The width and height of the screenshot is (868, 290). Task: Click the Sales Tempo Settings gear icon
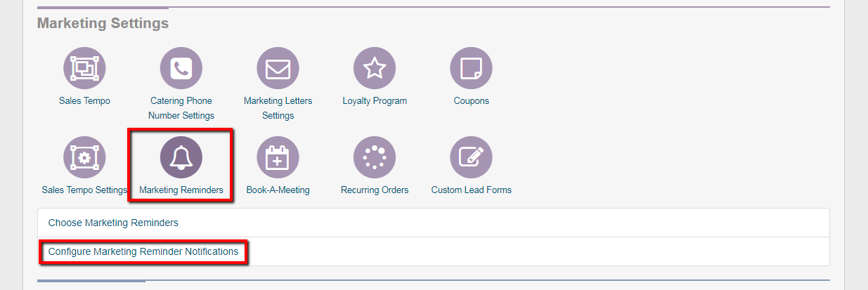pos(84,157)
